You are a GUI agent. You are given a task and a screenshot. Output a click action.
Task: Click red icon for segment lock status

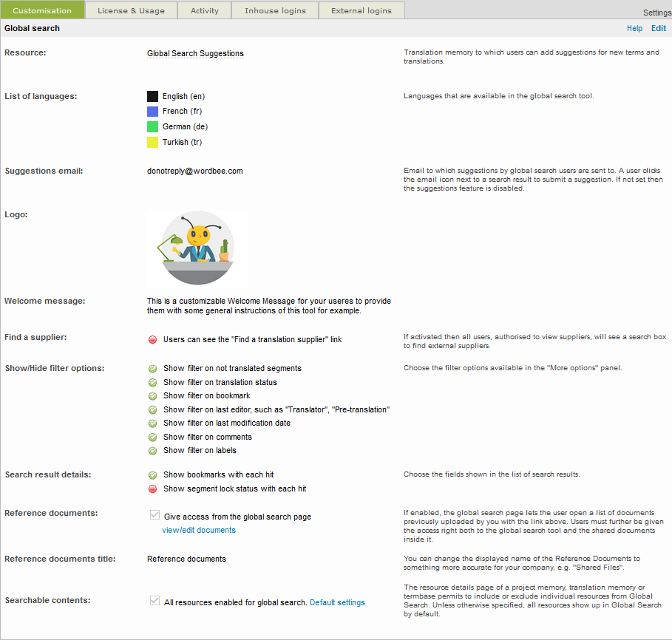coord(152,489)
